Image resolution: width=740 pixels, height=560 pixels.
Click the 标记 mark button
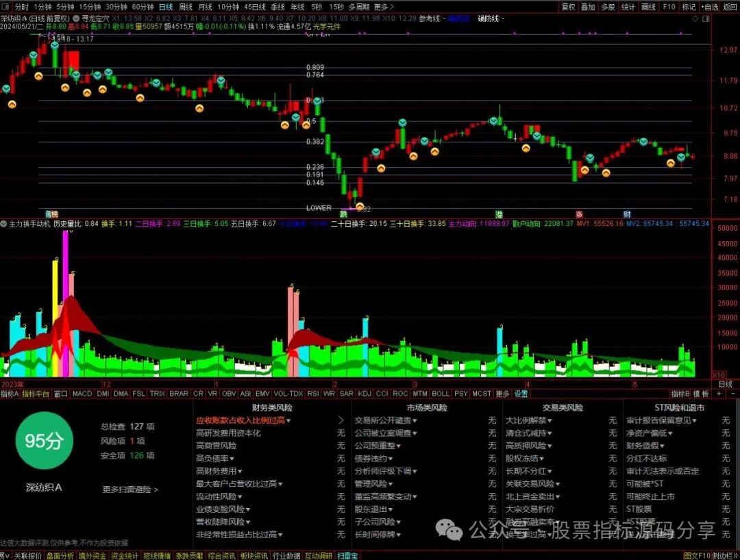[689, 7]
